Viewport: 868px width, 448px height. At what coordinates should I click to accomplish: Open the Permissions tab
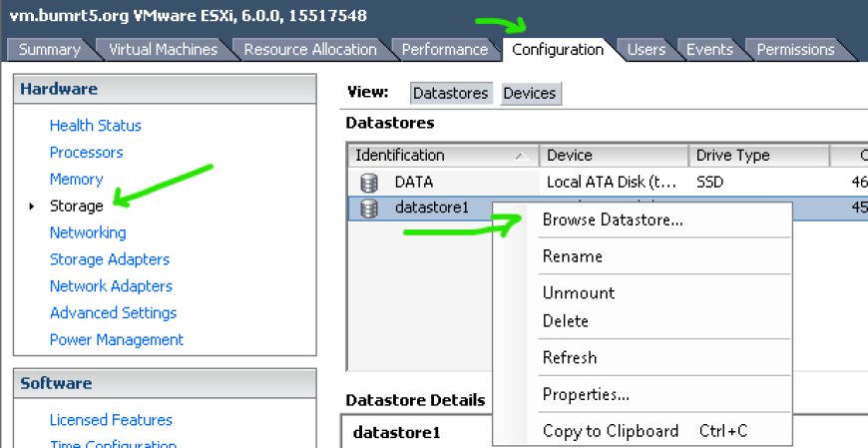[795, 49]
